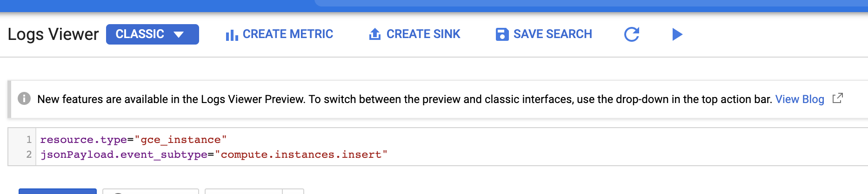
Task: Click the upload-style Create Sink icon
Action: point(375,34)
